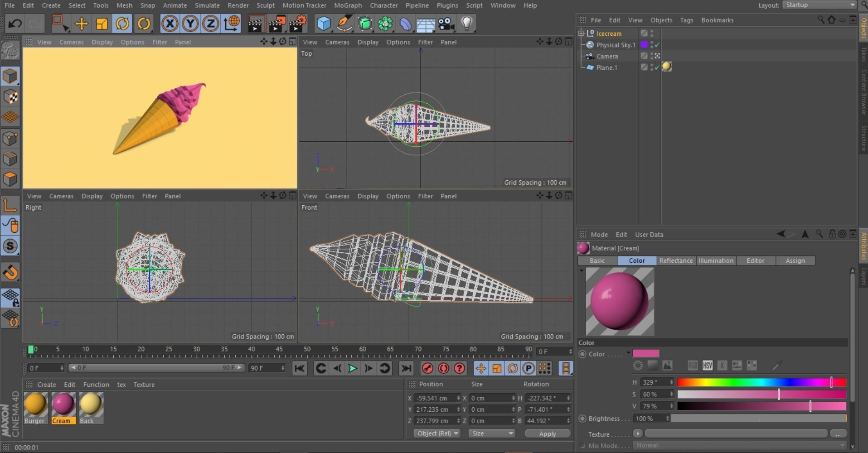Click the Position X input field
This screenshot has height=453, width=868.
coord(437,398)
